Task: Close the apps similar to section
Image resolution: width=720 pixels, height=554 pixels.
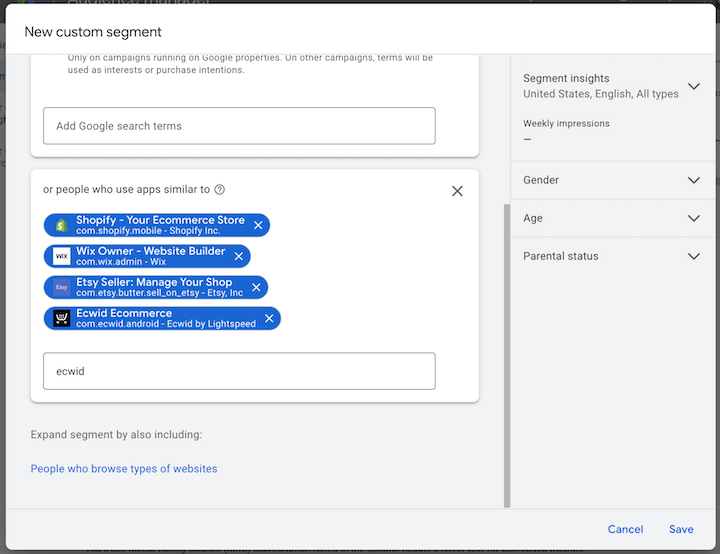Action: [457, 191]
